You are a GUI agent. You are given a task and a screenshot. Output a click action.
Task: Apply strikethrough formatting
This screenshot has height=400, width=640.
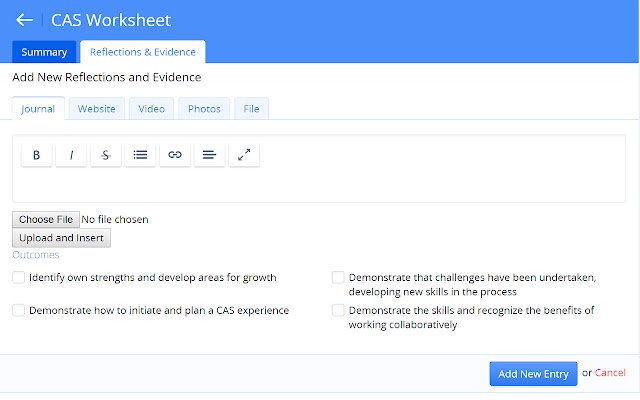[106, 155]
